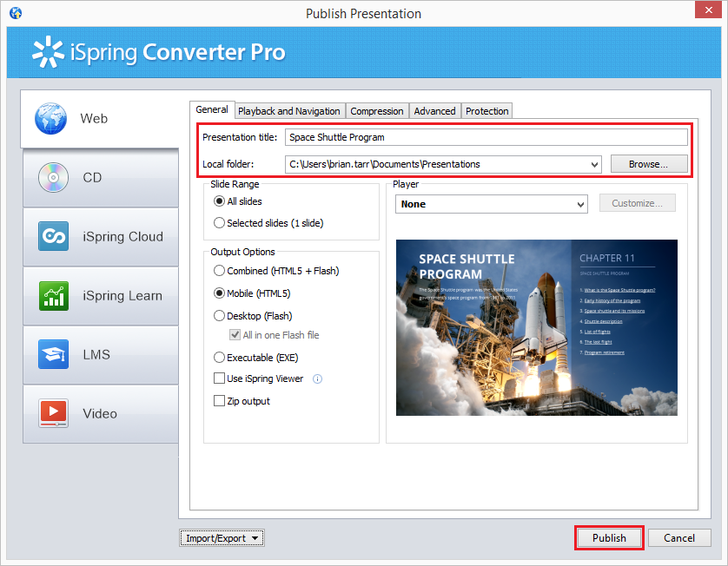Select the Video destination label
The width and height of the screenshot is (728, 566).
click(100, 413)
